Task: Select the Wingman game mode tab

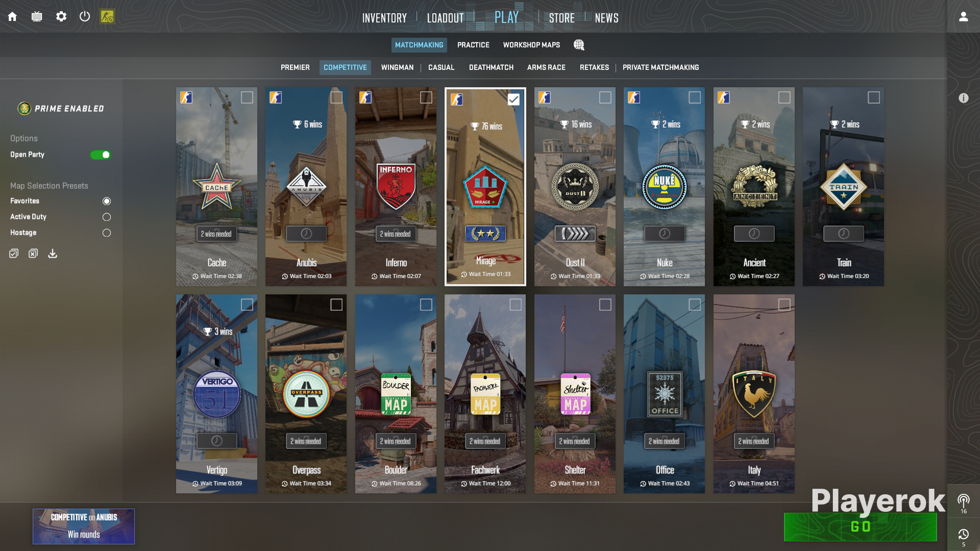Action: click(x=397, y=68)
